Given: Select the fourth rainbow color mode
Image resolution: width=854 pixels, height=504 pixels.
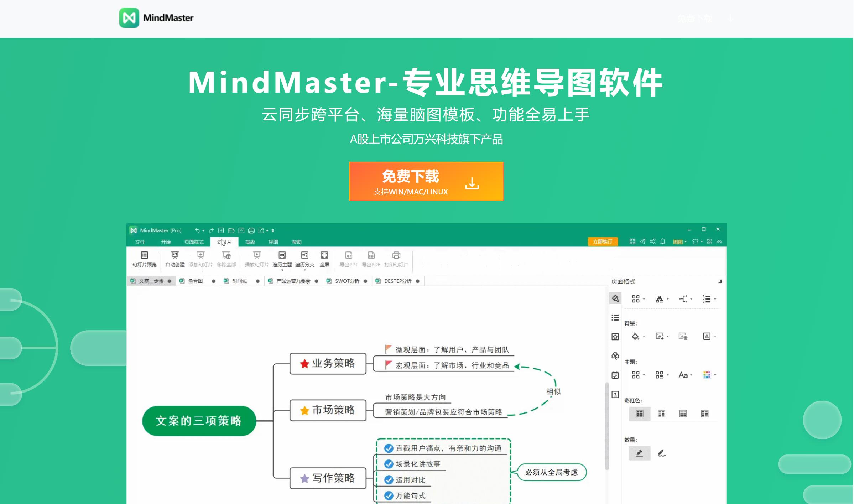Looking at the screenshot, I should point(705,414).
